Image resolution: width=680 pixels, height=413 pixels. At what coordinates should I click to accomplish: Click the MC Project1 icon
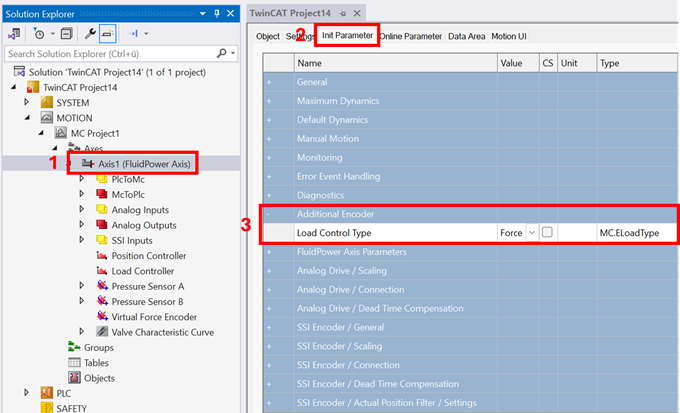pos(61,133)
